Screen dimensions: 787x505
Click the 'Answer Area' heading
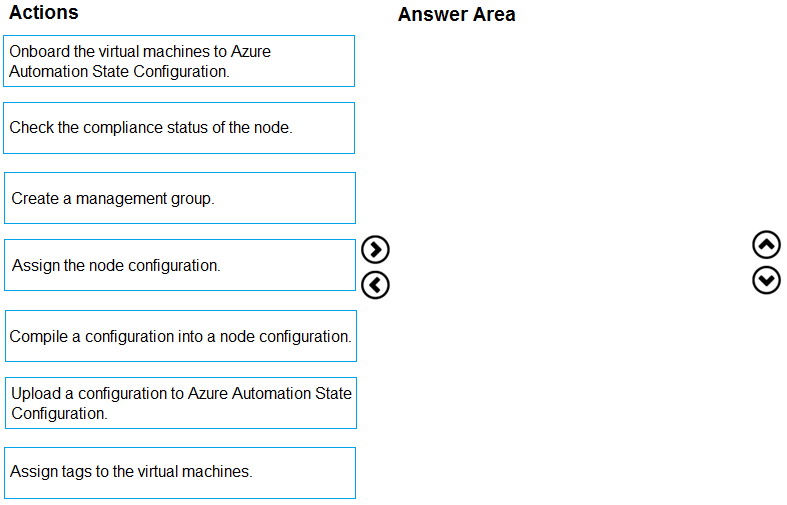tap(456, 14)
